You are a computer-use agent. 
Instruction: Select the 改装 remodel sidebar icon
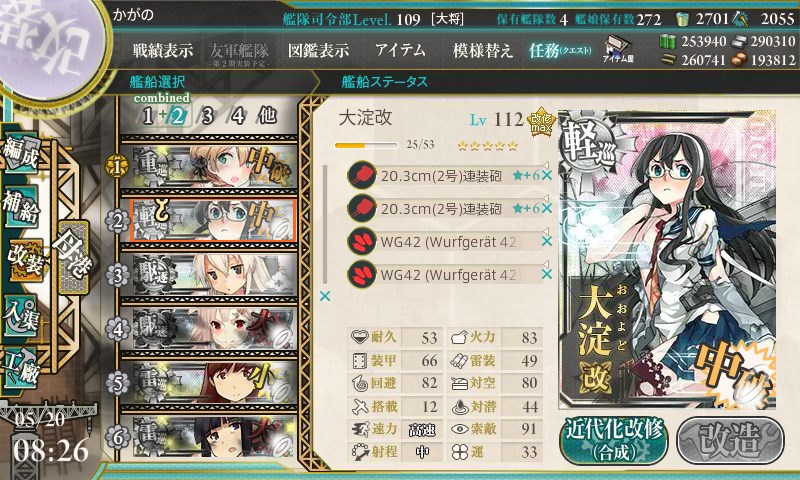(24, 260)
